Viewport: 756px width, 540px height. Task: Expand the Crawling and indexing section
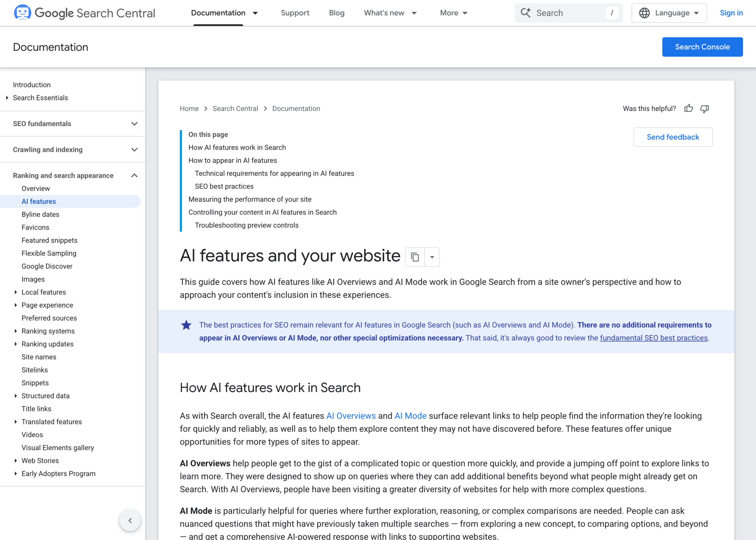pos(134,150)
